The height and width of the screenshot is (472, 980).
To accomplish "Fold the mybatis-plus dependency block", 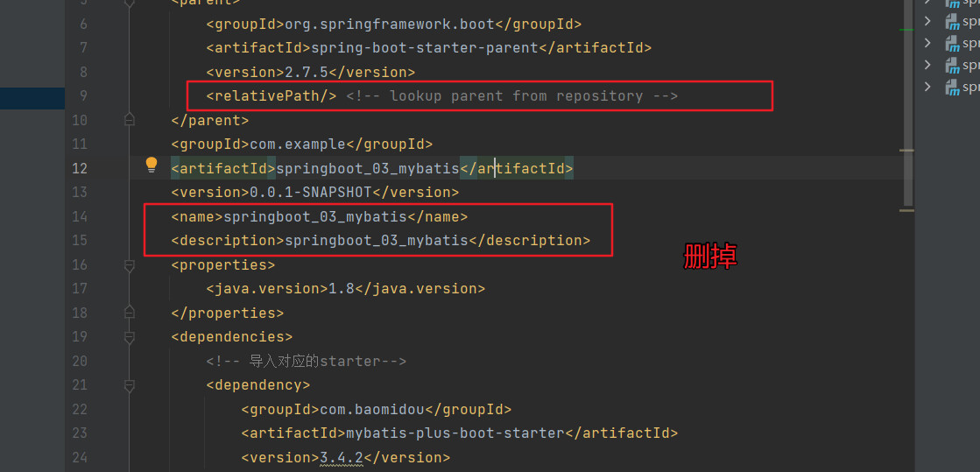I will click(130, 385).
